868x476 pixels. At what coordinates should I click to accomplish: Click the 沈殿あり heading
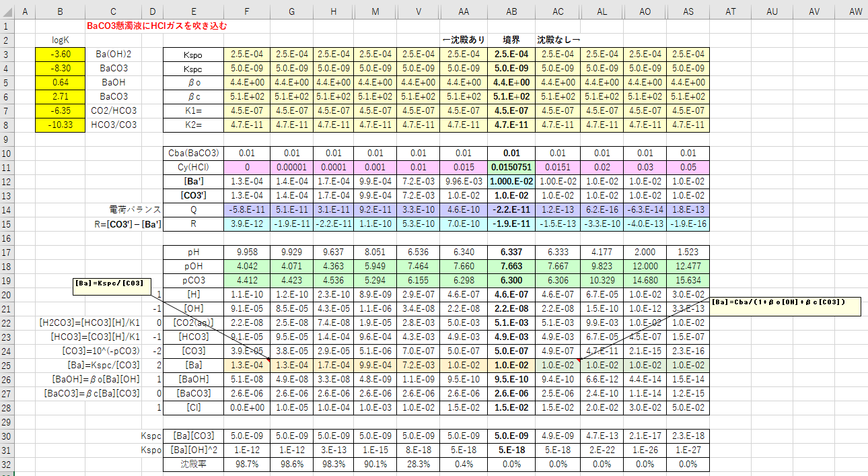pyautogui.click(x=464, y=40)
